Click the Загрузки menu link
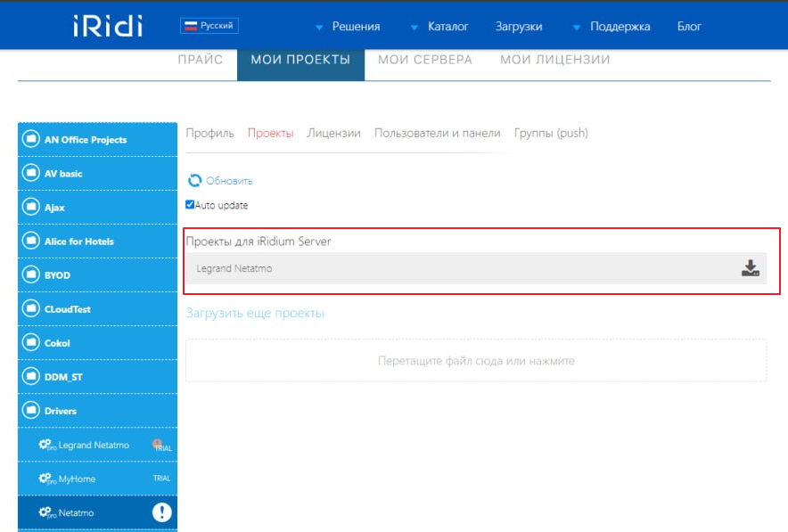 tap(519, 27)
